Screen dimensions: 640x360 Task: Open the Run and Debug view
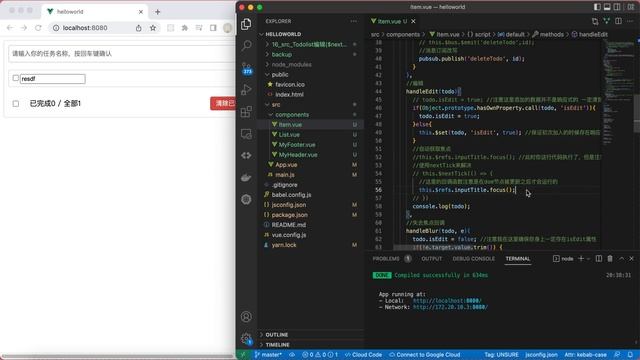(x=246, y=89)
